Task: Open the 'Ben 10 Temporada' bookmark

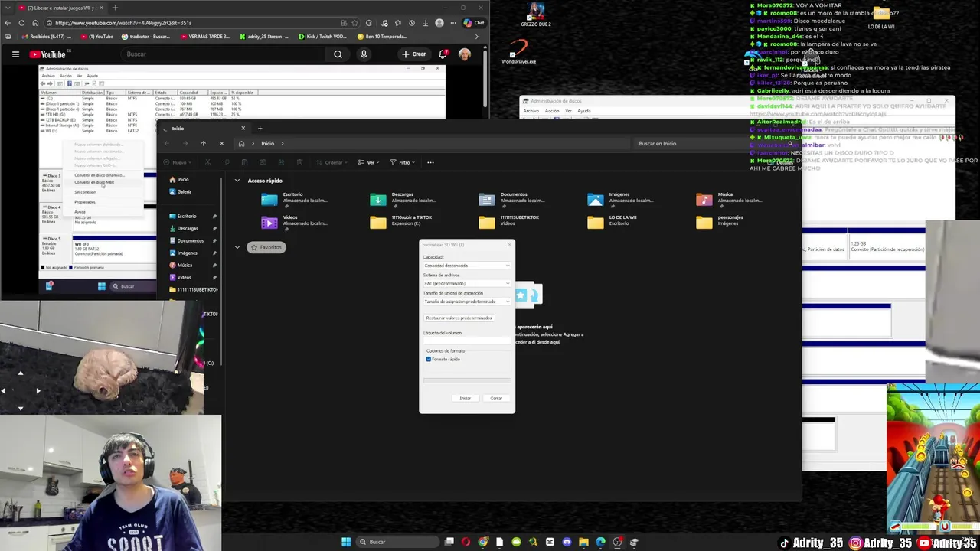Action: (381, 36)
